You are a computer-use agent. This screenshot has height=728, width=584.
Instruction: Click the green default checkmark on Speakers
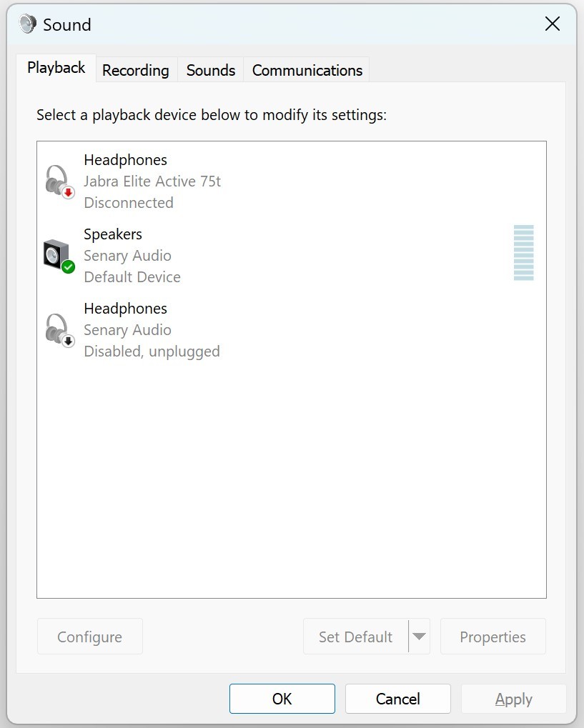pos(69,266)
